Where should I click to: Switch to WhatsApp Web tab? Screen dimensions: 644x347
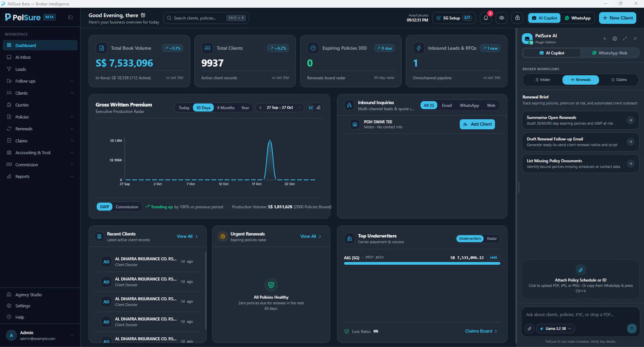point(610,53)
